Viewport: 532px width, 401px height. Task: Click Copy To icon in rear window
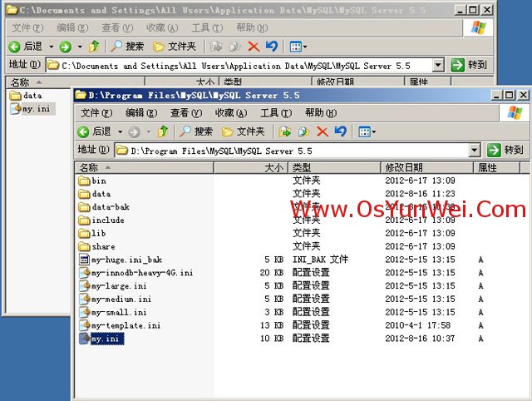pyautogui.click(x=234, y=47)
